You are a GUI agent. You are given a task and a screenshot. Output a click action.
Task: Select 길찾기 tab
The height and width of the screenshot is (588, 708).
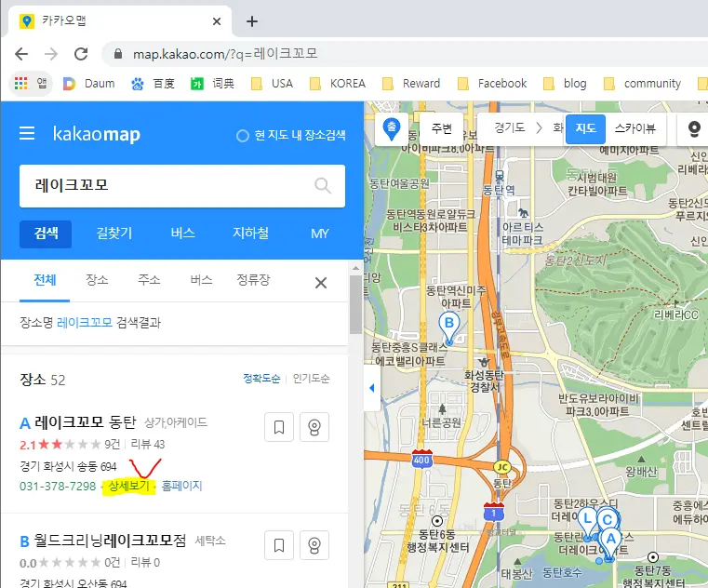(x=114, y=234)
